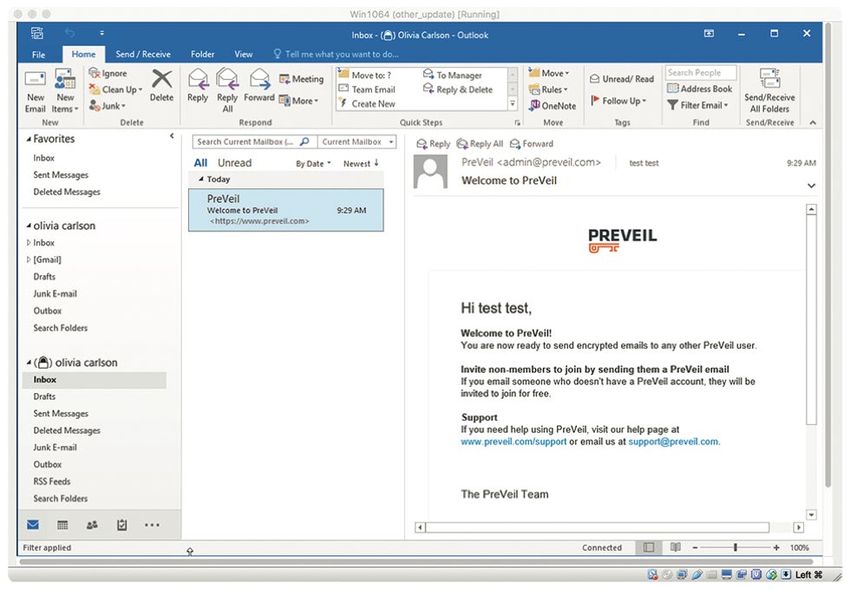Image resolution: width=850 pixels, height=589 pixels.
Task: Select the Team Email quick step
Action: point(367,89)
